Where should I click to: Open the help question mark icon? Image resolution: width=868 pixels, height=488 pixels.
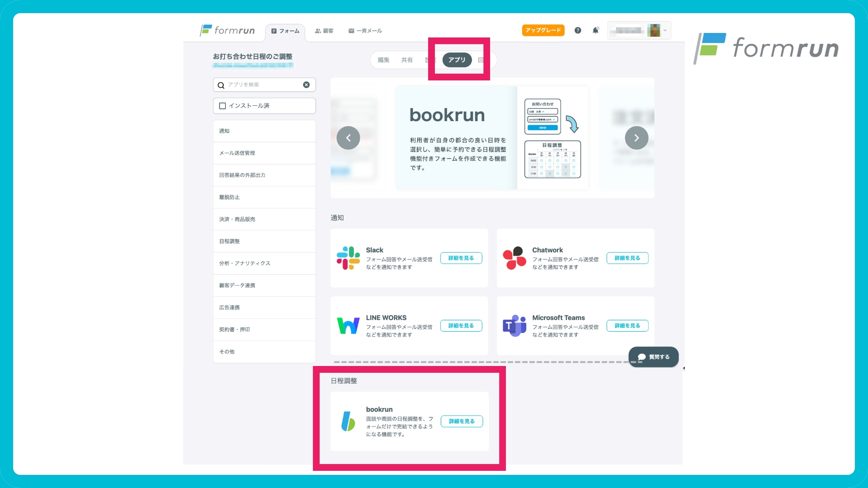pyautogui.click(x=578, y=30)
